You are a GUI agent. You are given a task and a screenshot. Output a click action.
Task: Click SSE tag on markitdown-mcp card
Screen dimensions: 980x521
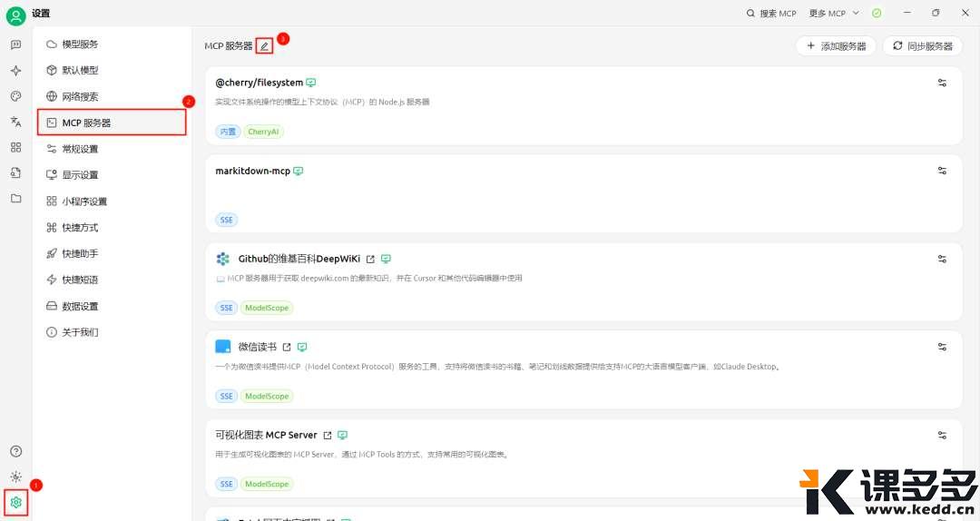pyautogui.click(x=226, y=220)
